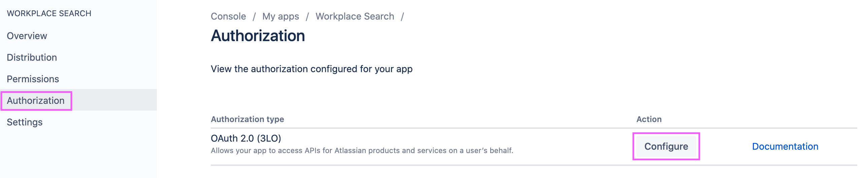Click the Action column header
The width and height of the screenshot is (868, 178).
click(x=648, y=119)
